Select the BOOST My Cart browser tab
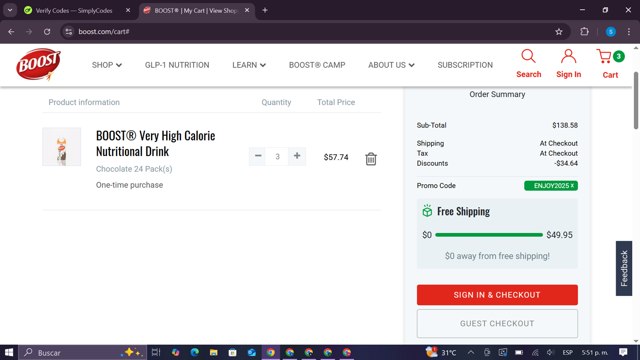This screenshot has width=640, height=360. coord(195,11)
